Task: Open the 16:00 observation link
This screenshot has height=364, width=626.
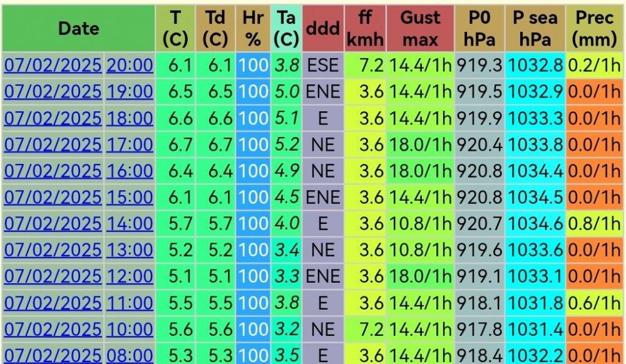Action: pyautogui.click(x=130, y=171)
